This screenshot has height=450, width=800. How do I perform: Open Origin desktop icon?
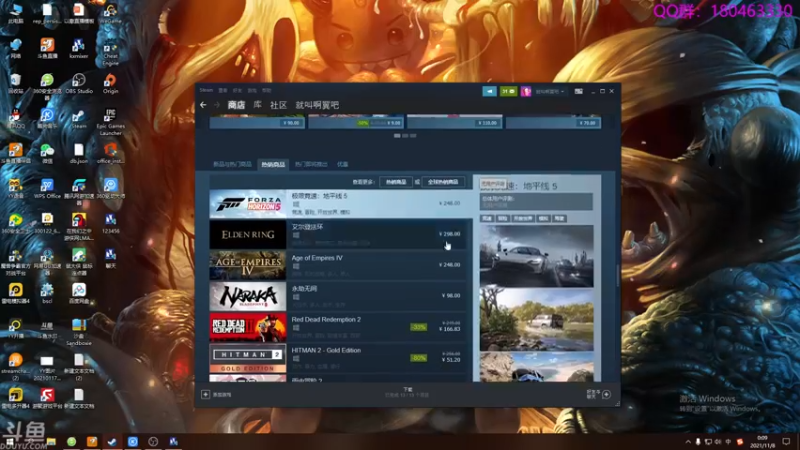tap(110, 84)
